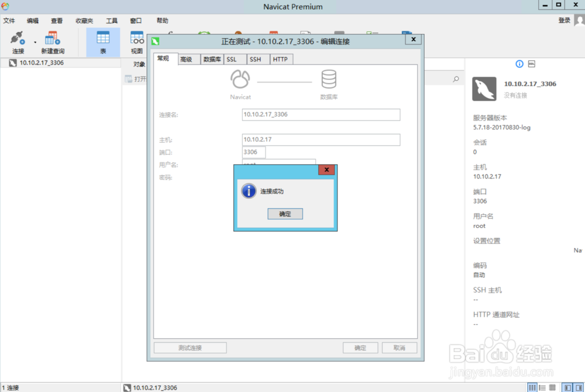Image resolution: width=585 pixels, height=392 pixels.
Task: Toggle the right information pane icon in the status bar
Action: pyautogui.click(x=579, y=387)
